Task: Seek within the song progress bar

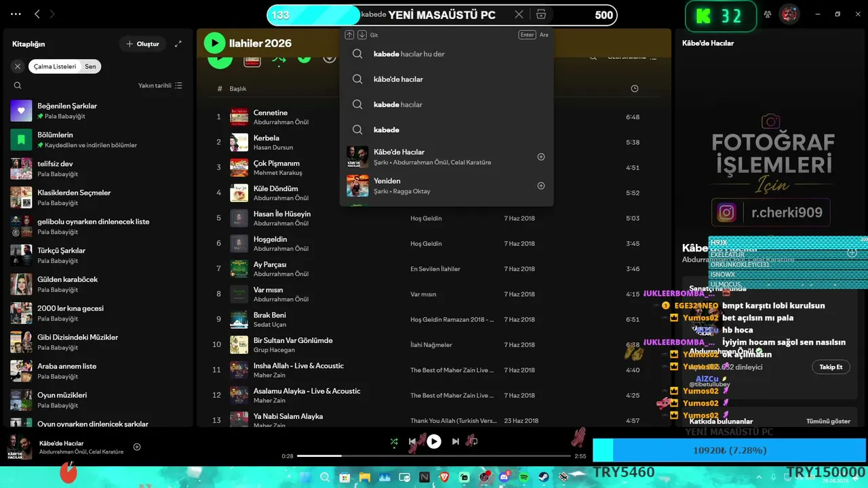Action: click(x=433, y=456)
